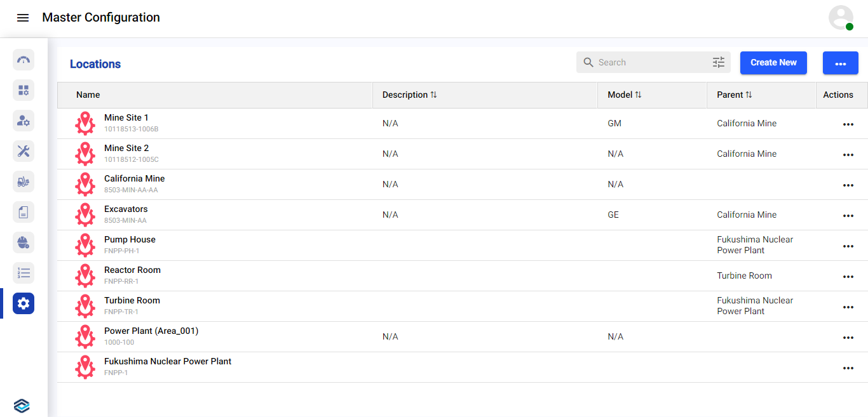This screenshot has width=868, height=417.
Task: Click the widget settings grid sidebar icon
Action: 24,90
